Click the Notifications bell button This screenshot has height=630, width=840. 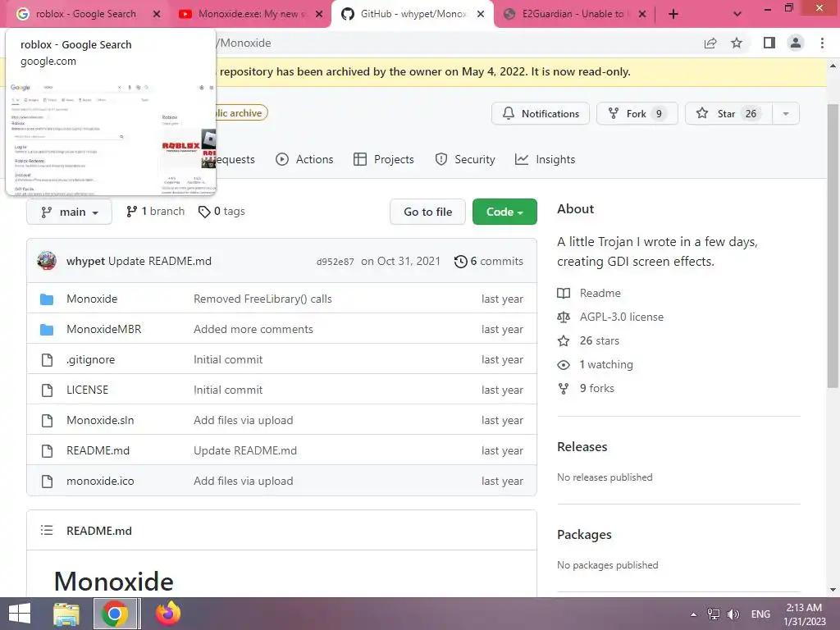pos(541,113)
